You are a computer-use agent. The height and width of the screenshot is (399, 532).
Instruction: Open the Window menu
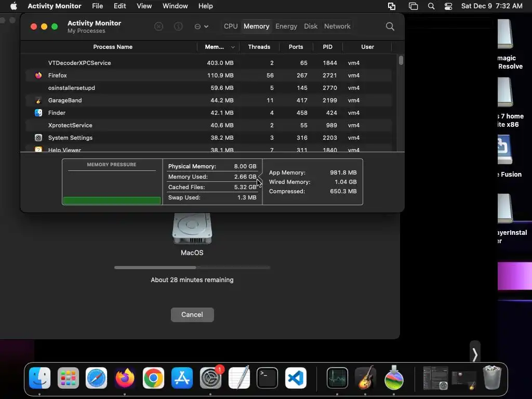(175, 6)
